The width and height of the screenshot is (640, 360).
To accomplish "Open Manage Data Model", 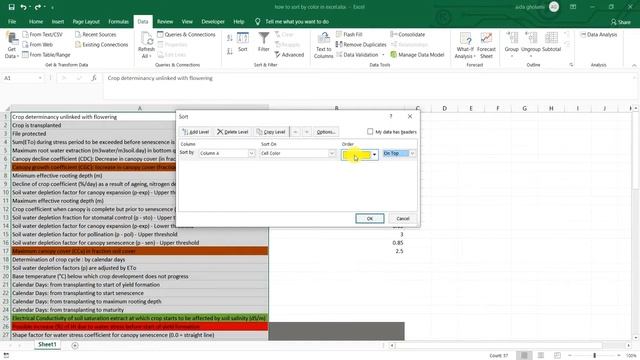I will 417,55.
